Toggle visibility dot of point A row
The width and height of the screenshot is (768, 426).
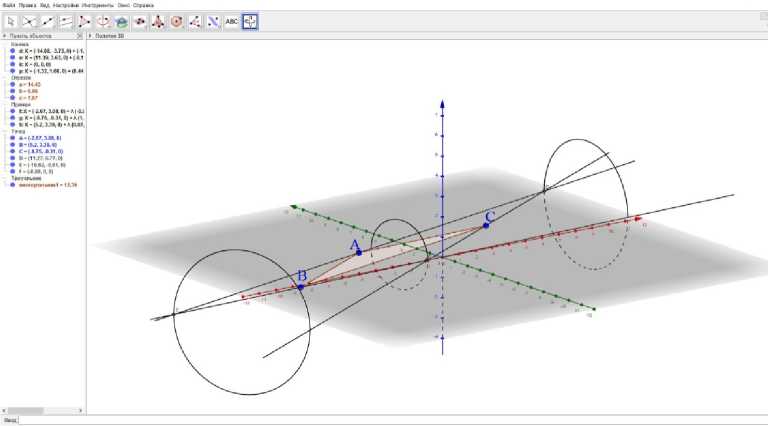[13, 138]
